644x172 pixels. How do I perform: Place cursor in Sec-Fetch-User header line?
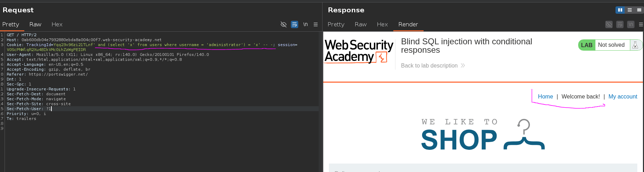coord(29,109)
